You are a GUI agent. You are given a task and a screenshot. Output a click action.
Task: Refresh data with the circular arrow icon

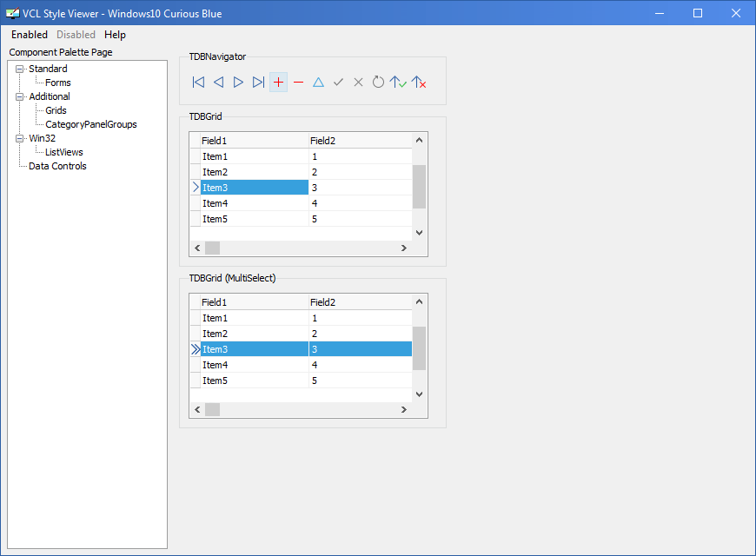(379, 83)
